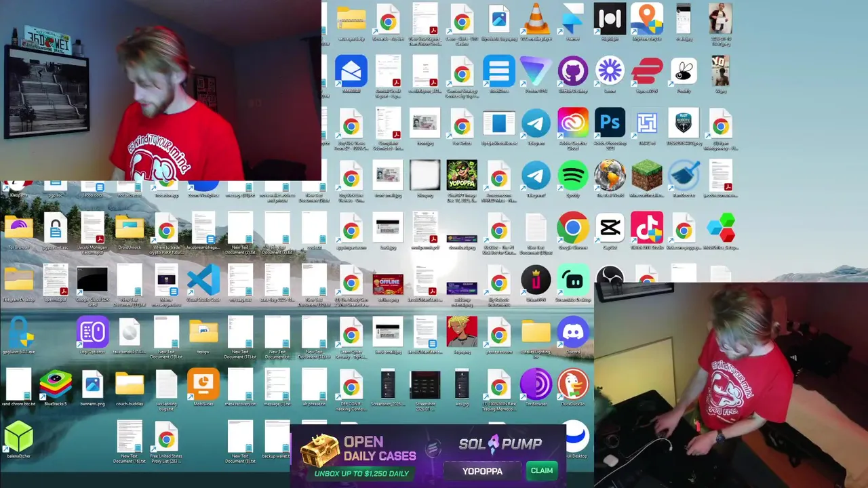
Task: Launch the Framer desktop shortcut
Action: coord(573,19)
